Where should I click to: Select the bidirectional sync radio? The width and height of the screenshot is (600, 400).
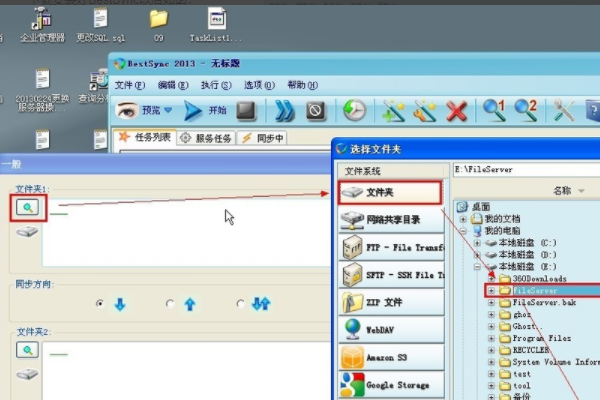coord(240,304)
